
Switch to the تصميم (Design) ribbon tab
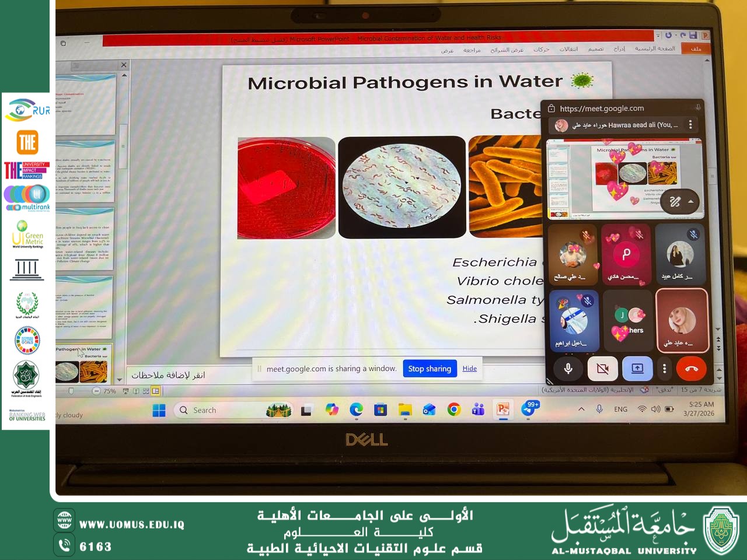(x=596, y=49)
